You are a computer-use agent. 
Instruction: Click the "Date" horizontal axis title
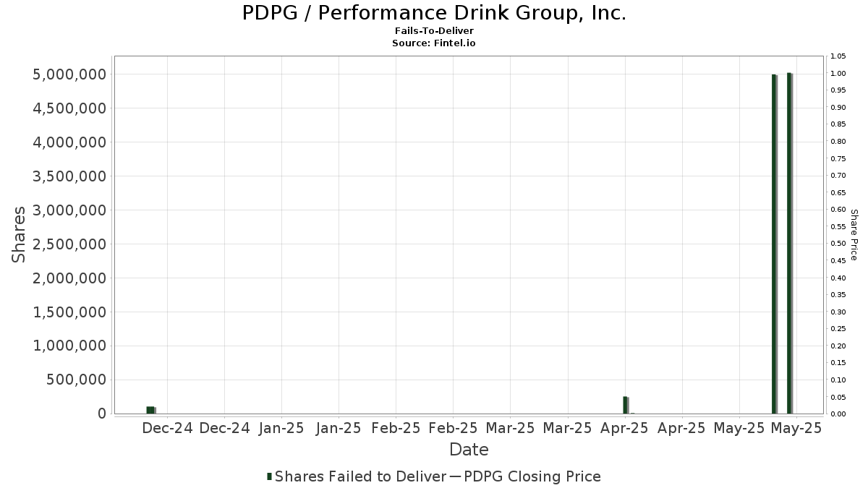[x=469, y=450]
